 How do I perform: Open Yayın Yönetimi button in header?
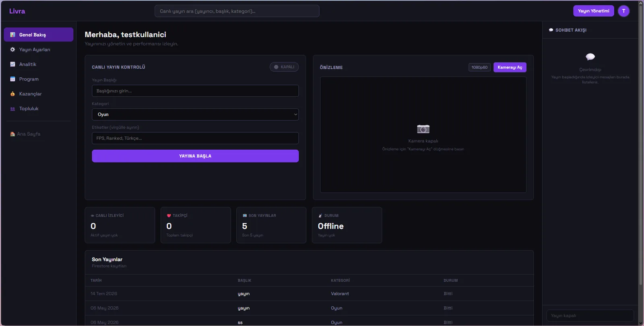(593, 11)
